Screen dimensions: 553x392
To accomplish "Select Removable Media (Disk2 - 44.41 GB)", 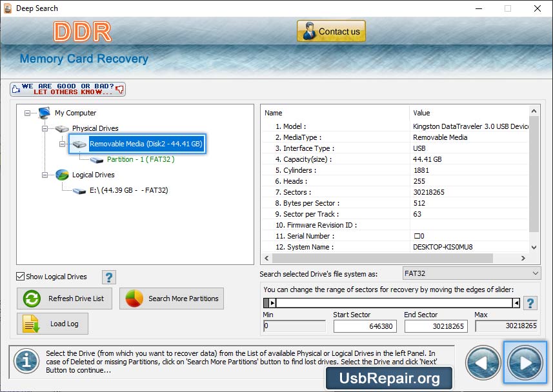I will pos(146,144).
